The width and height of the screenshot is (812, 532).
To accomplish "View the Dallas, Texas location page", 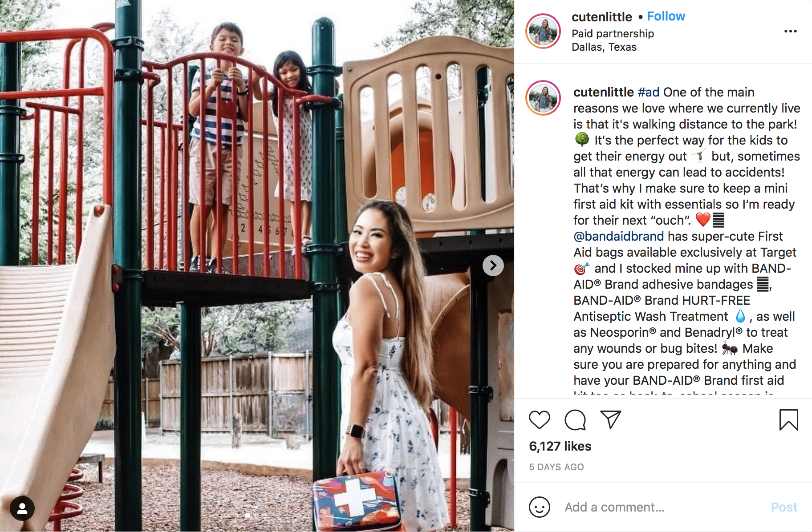I will [x=604, y=47].
